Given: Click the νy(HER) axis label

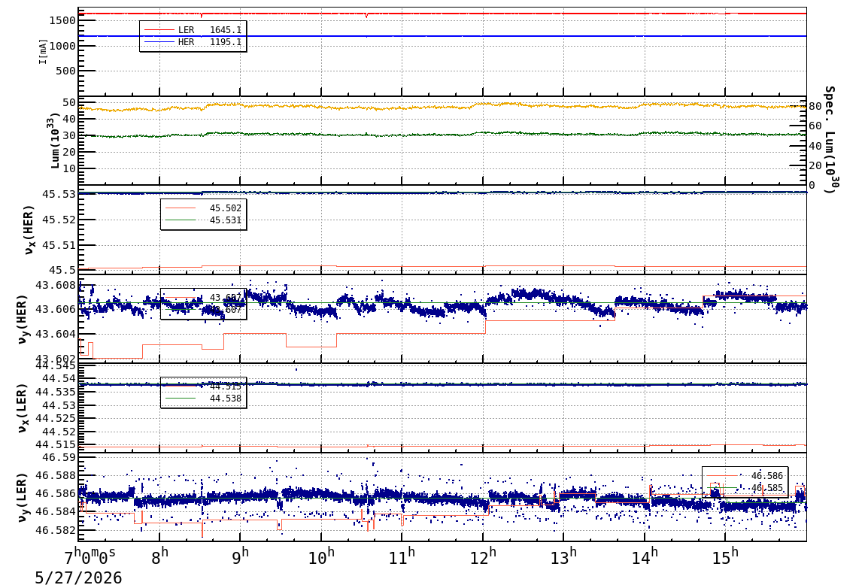Looking at the screenshot, I should point(22,319).
